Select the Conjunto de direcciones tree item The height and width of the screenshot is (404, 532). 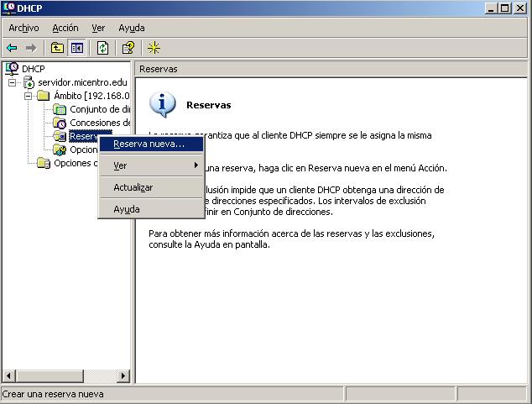(x=99, y=109)
